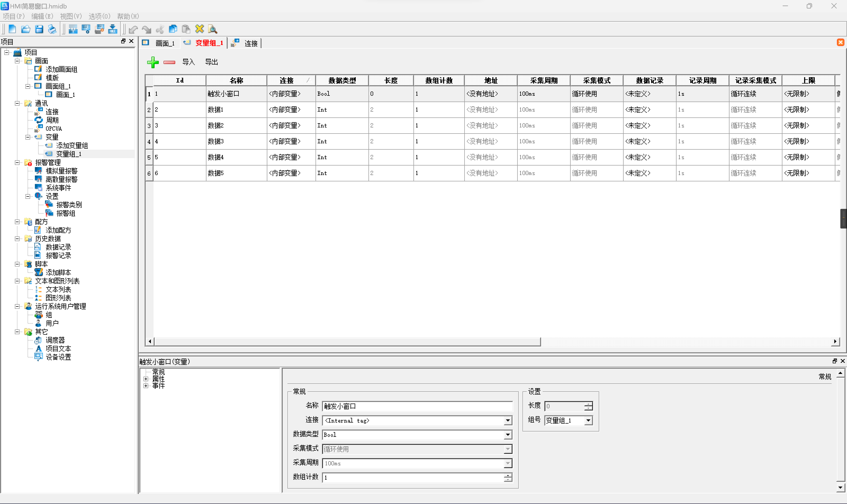Open a project with the folder icon
Image resolution: width=847 pixels, height=504 pixels.
click(x=25, y=29)
